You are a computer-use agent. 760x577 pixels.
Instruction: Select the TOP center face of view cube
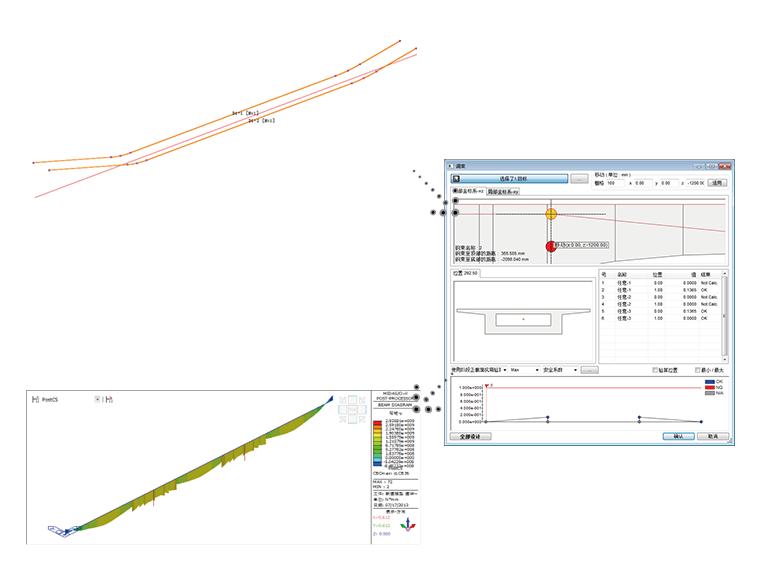click(352, 409)
